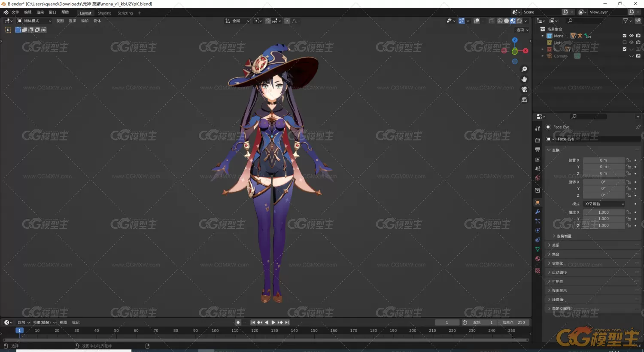644x352 pixels.
Task: Expand the 关系 (Relations) panel
Action: coord(553,245)
